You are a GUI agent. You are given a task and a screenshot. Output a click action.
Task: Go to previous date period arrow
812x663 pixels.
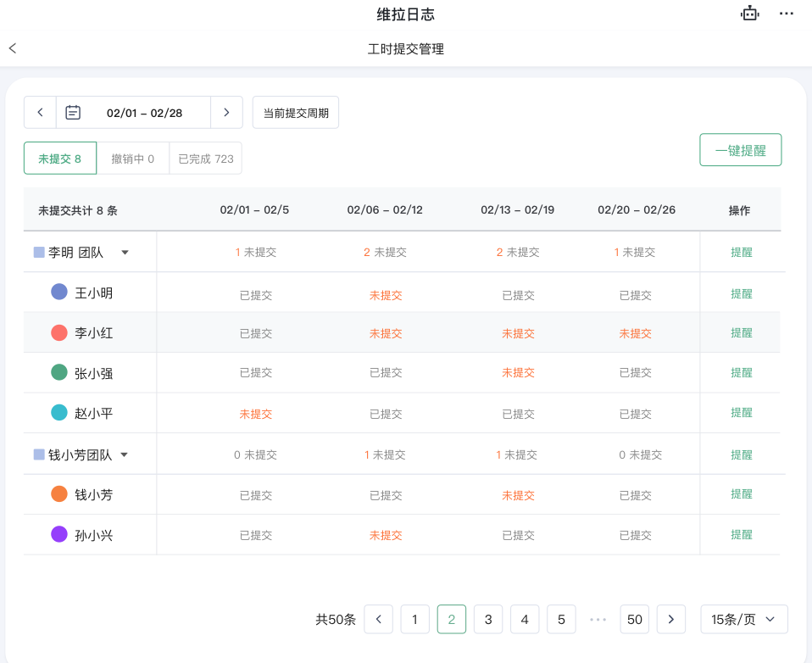[x=40, y=113]
